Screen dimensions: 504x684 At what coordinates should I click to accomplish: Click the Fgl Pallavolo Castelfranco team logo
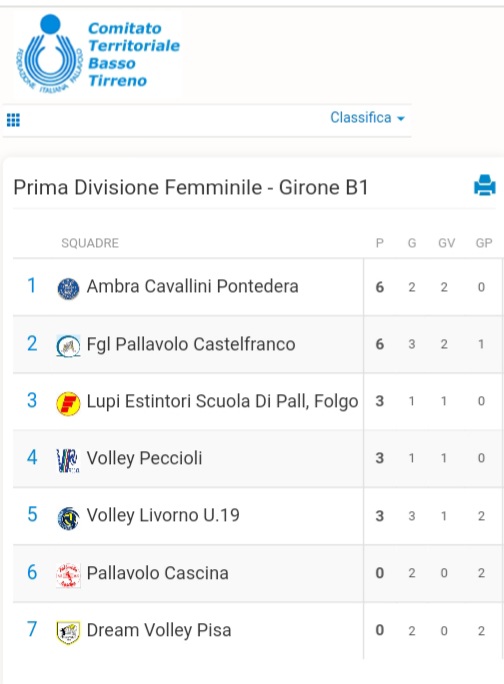pos(69,346)
